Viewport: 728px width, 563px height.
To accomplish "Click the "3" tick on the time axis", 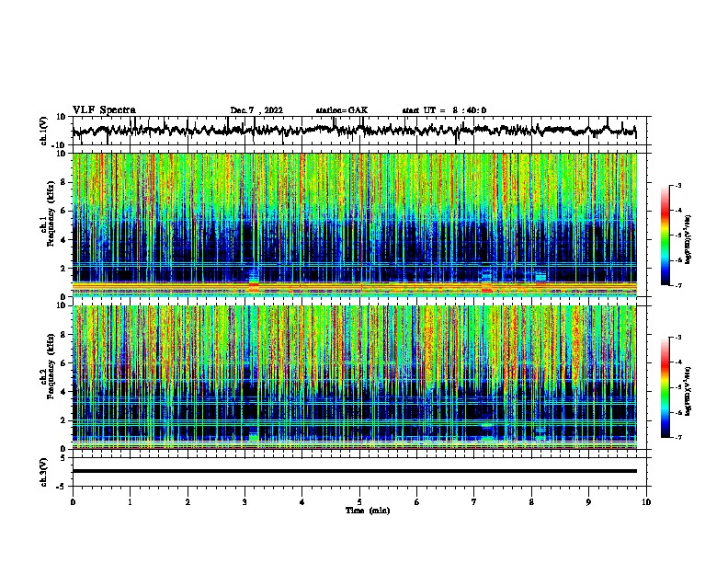I will 245,502.
